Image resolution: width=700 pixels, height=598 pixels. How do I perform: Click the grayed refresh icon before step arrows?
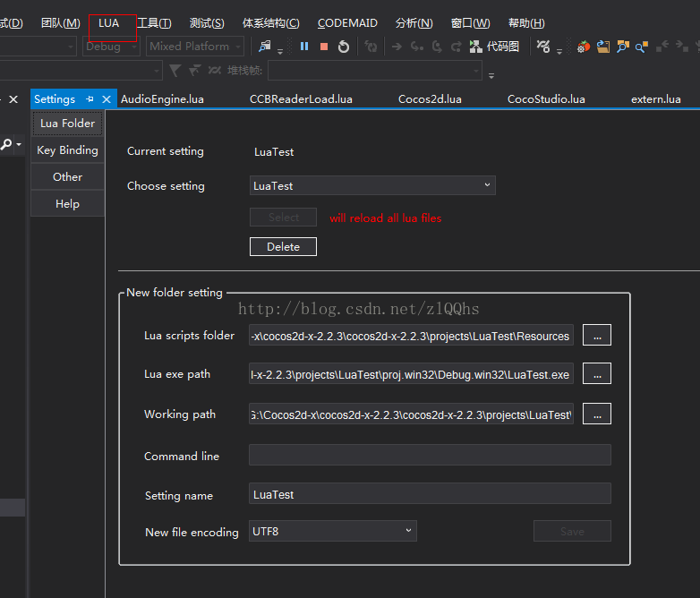371,47
